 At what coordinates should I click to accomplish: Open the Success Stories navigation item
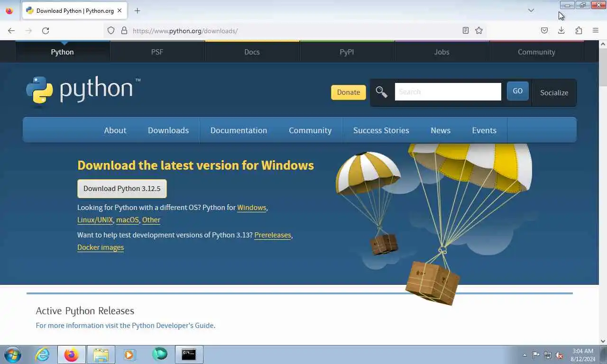pos(381,130)
